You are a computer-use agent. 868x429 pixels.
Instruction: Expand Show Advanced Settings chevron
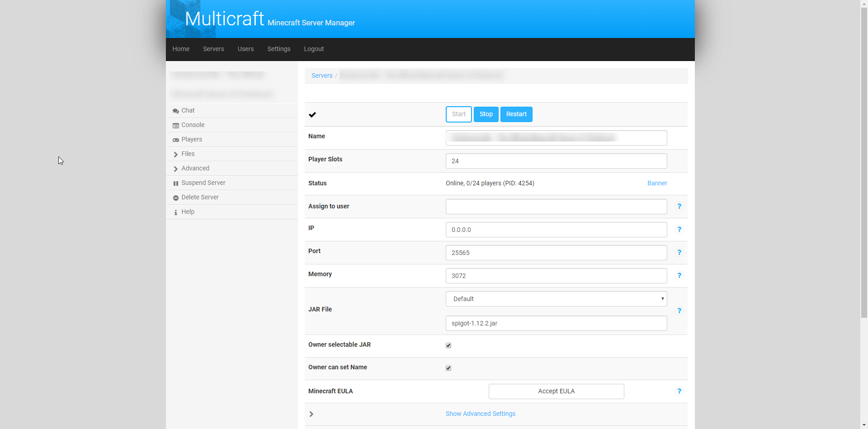click(x=311, y=414)
